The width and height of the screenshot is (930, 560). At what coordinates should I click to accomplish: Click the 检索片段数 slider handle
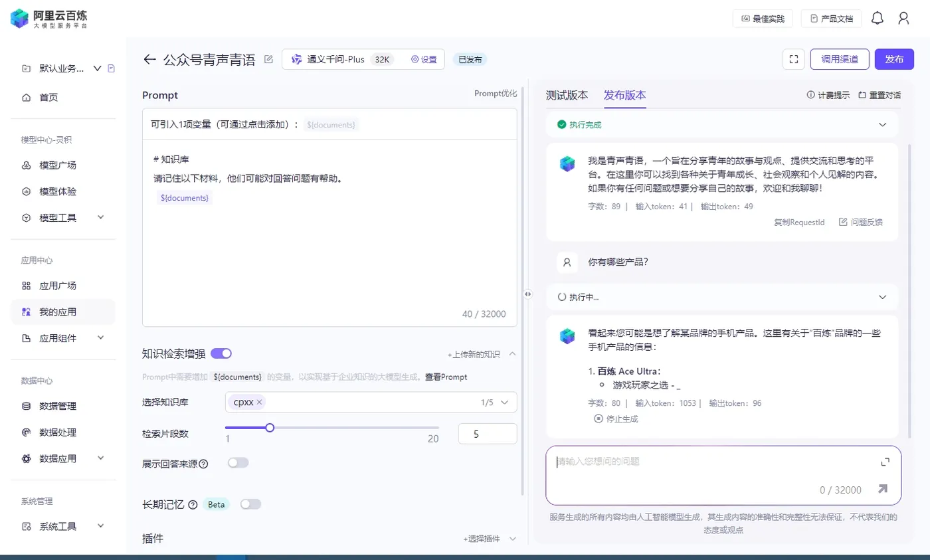pos(270,428)
